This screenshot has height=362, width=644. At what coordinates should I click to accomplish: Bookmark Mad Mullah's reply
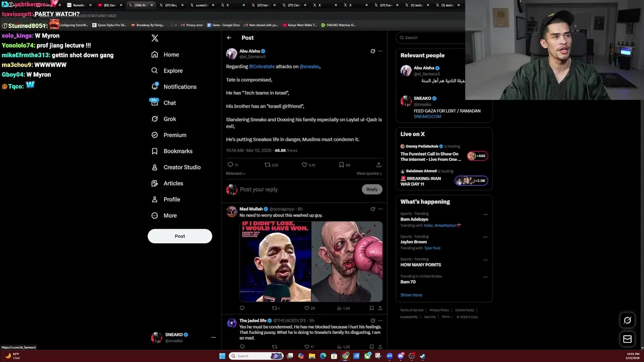tap(371, 308)
